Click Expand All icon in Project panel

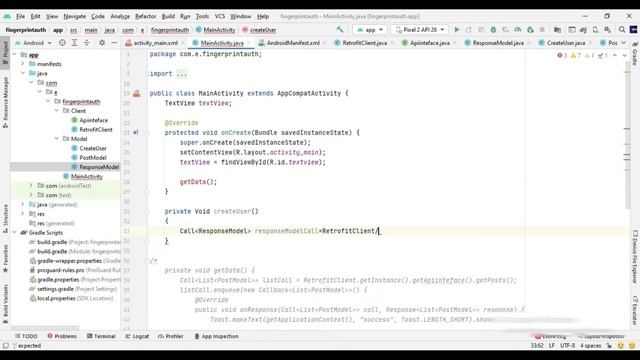click(74, 42)
